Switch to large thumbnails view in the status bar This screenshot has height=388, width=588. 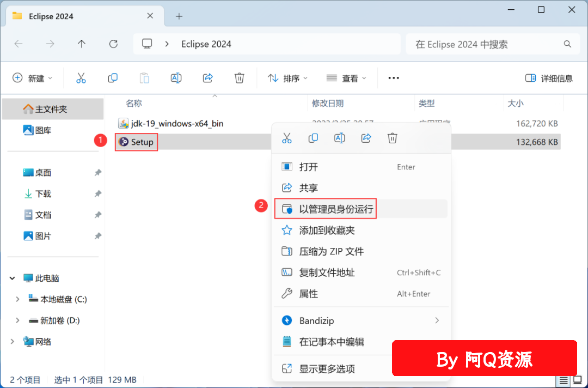tap(578, 380)
